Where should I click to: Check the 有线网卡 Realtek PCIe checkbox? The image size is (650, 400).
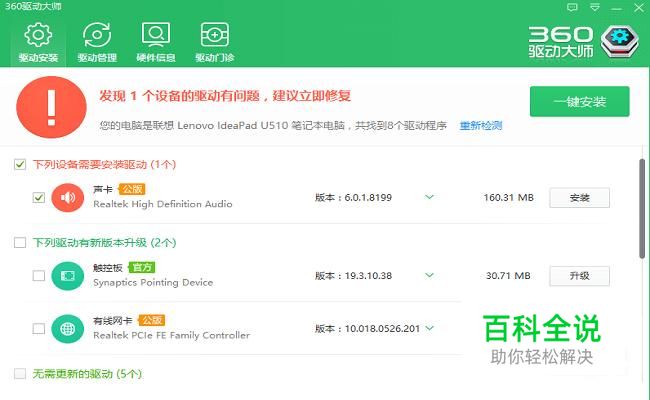[x=39, y=329]
